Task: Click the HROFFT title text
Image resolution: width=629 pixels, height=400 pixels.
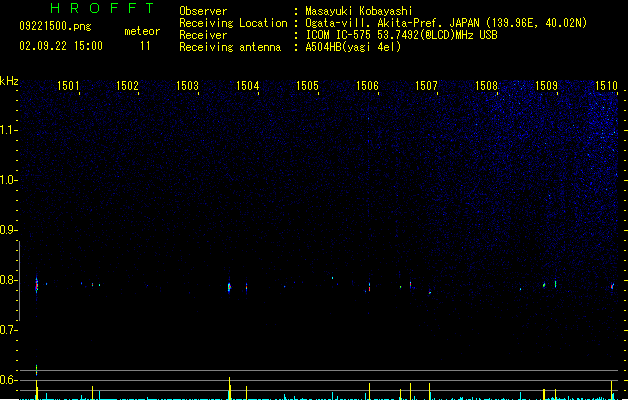Action: pos(102,8)
